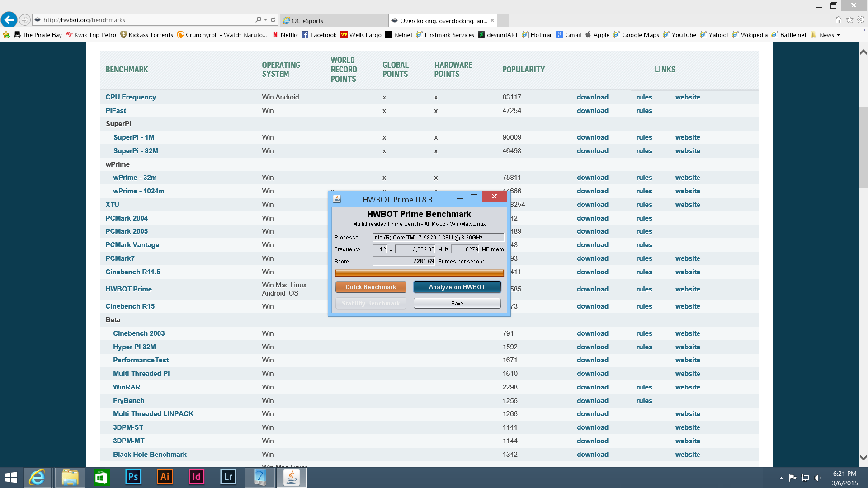Open the Facebook bookmark
The height and width of the screenshot is (488, 868).
(x=319, y=35)
